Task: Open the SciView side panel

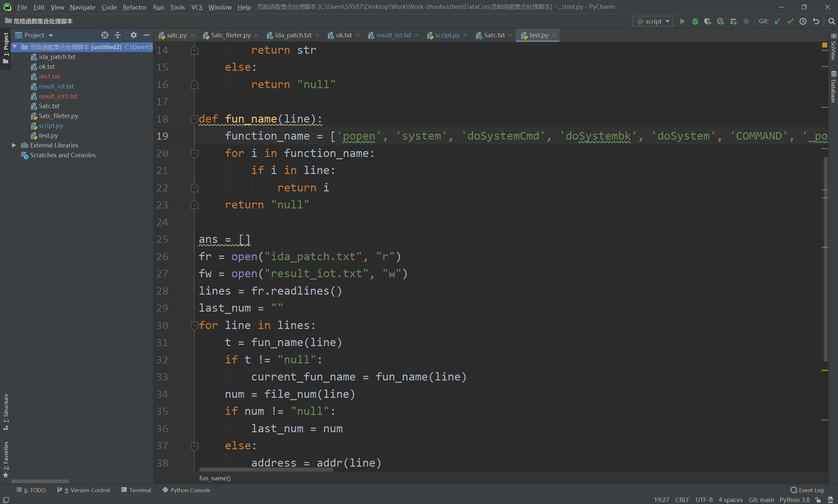Action: [x=833, y=47]
